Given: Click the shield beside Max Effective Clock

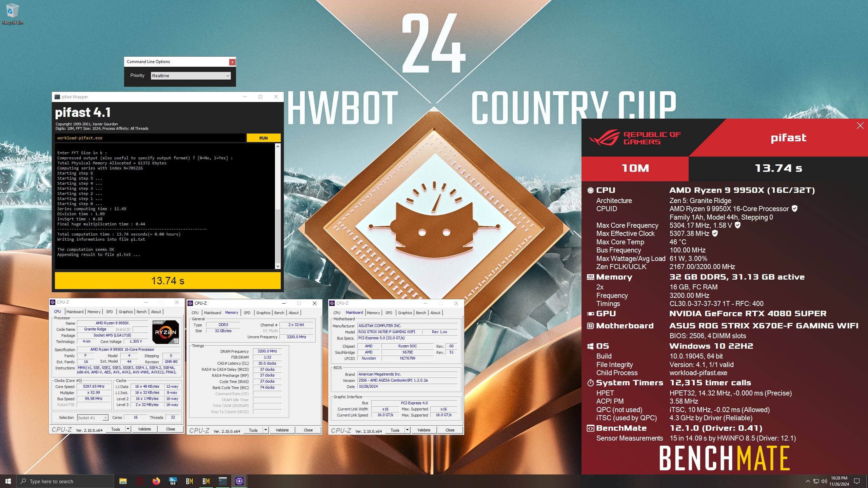Looking at the screenshot, I should tap(715, 233).
